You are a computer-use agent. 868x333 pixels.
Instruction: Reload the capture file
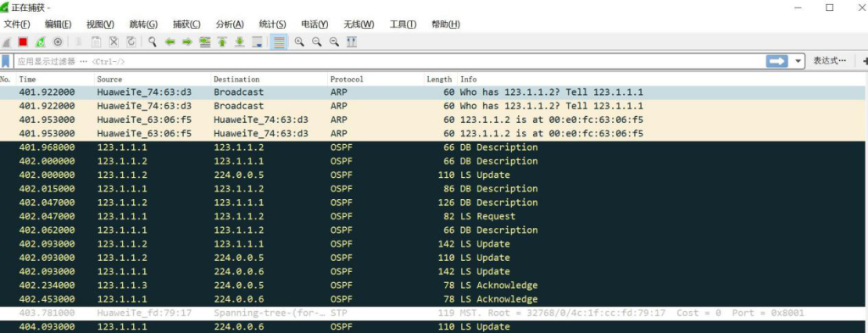[131, 42]
